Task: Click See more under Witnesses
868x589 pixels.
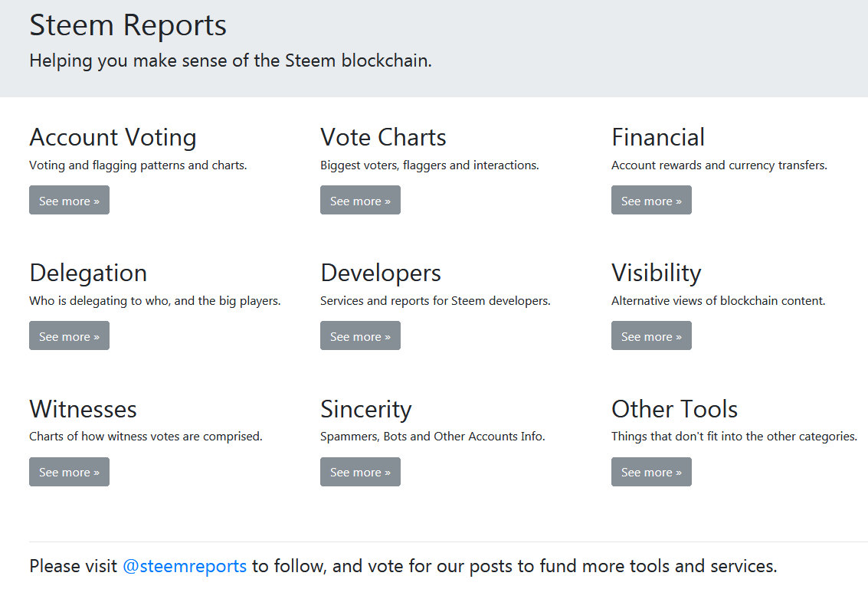Action: click(x=69, y=472)
